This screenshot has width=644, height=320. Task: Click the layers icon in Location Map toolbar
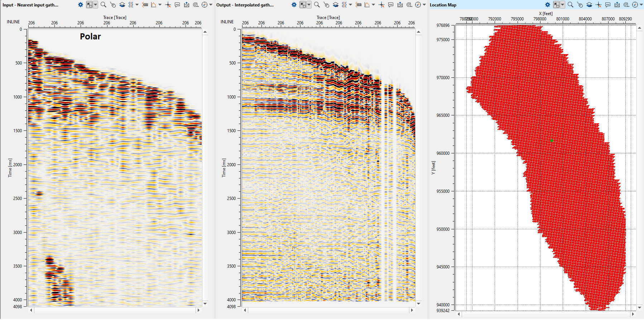[589, 5]
